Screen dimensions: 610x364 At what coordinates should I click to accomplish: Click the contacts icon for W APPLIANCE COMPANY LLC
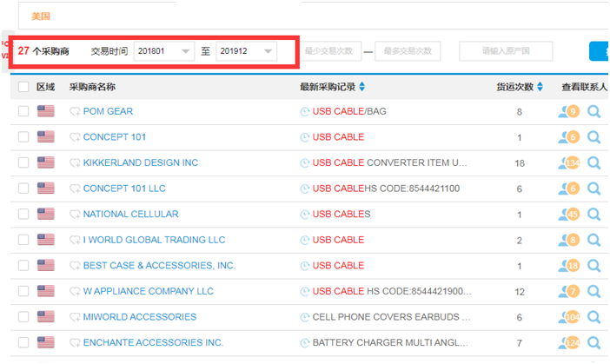tap(569, 291)
